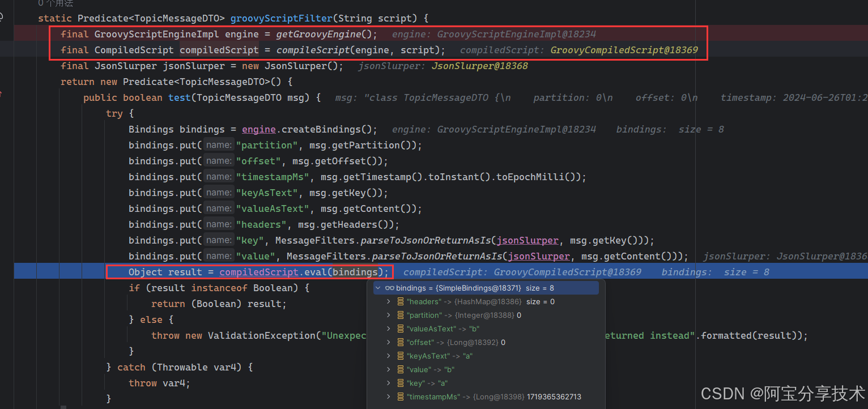Click the name: hint before "partition"
The image size is (868, 409).
point(219,145)
